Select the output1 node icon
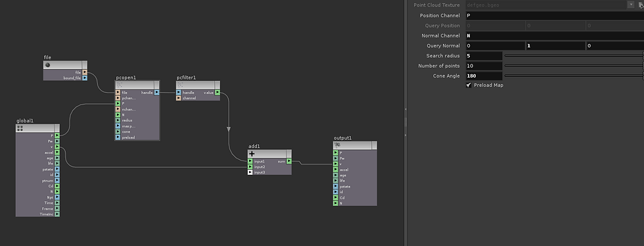 pos(338,145)
